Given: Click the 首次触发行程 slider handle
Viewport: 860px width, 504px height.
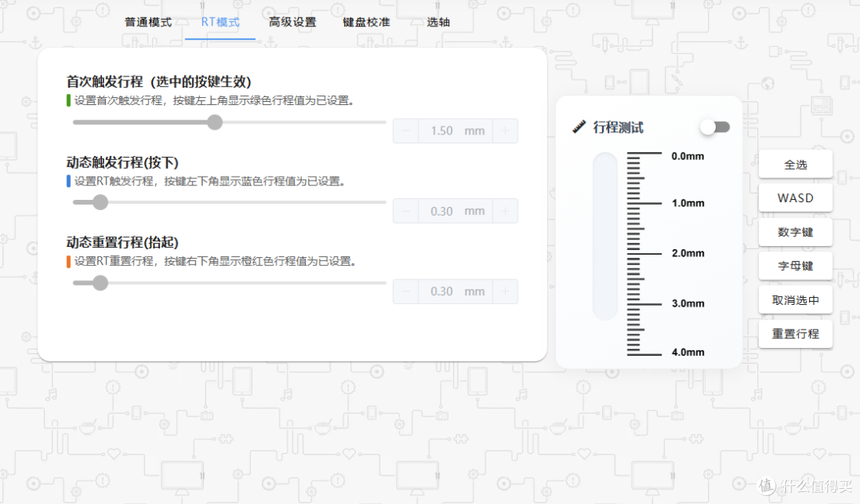Looking at the screenshot, I should [215, 123].
